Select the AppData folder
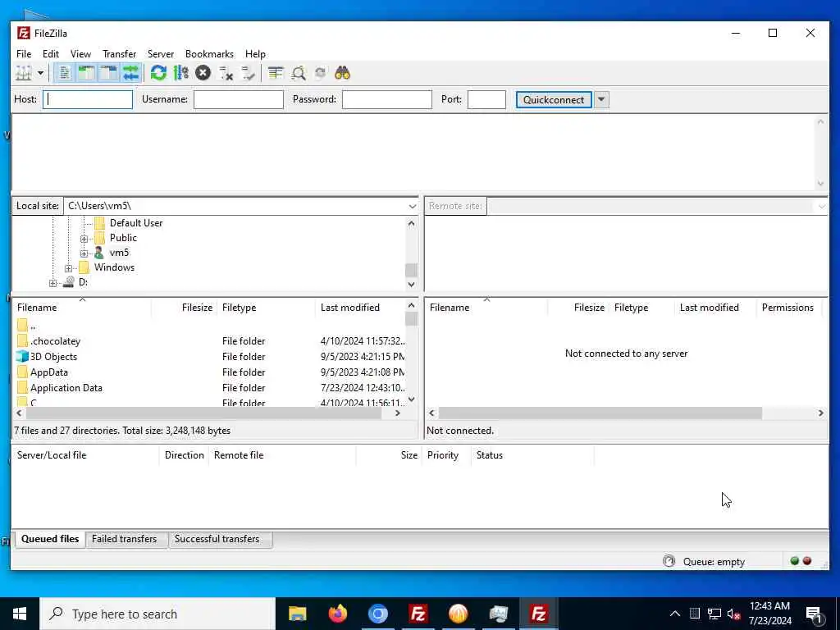Viewport: 840px width, 630px height. point(209,372)
